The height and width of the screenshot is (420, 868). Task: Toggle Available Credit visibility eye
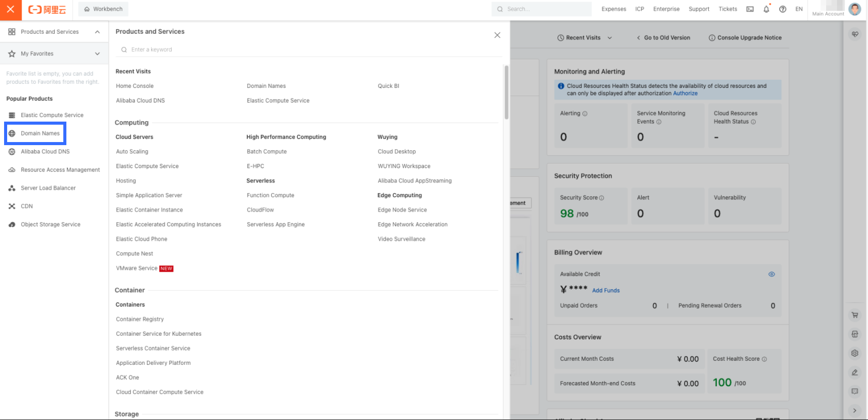tap(771, 274)
